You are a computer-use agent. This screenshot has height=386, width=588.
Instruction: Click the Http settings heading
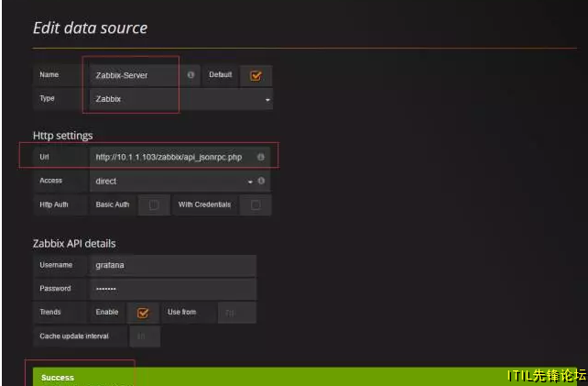click(62, 136)
